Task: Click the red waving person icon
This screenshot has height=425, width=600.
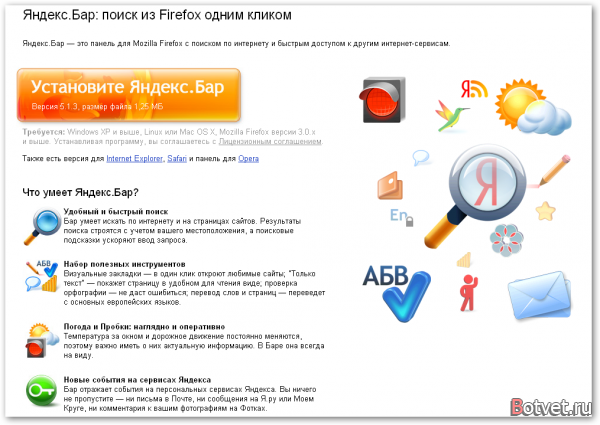Action: coord(468,293)
